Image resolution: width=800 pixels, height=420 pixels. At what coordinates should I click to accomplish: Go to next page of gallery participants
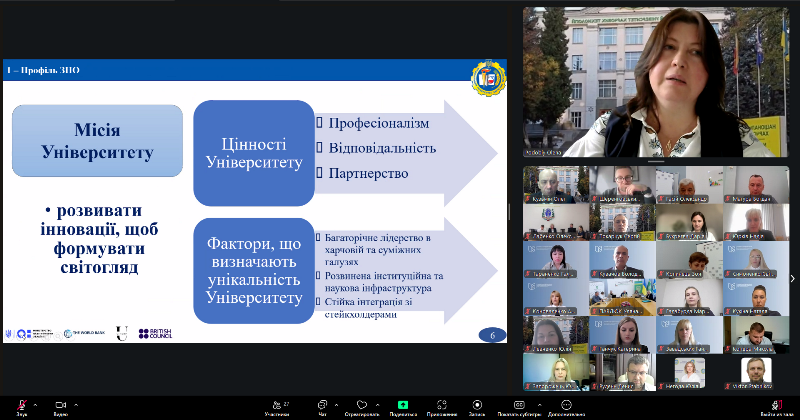pyautogui.click(x=792, y=278)
